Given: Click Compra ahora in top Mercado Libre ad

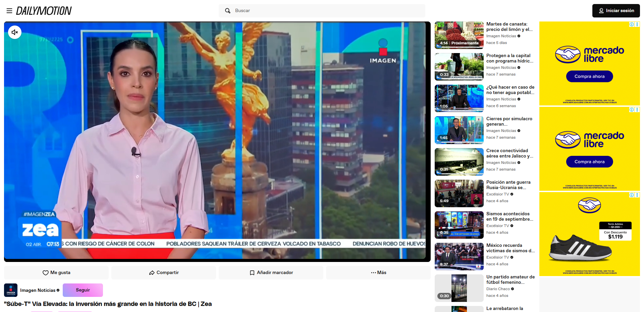Looking at the screenshot, I should 590,77.
